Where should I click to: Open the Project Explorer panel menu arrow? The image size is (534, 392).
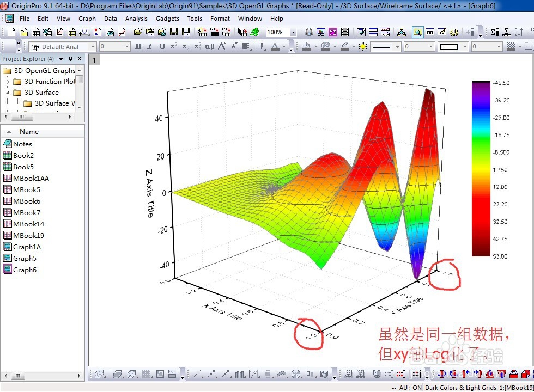coord(61,59)
